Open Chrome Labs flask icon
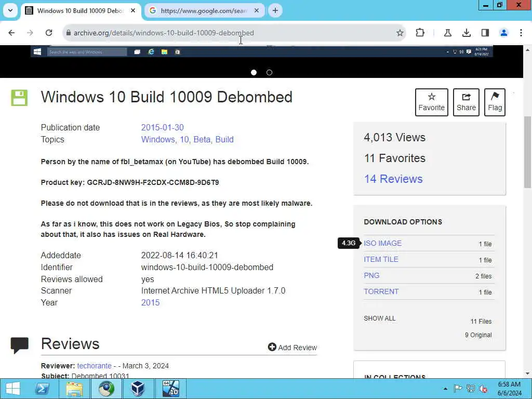532x399 pixels. pyautogui.click(x=447, y=33)
